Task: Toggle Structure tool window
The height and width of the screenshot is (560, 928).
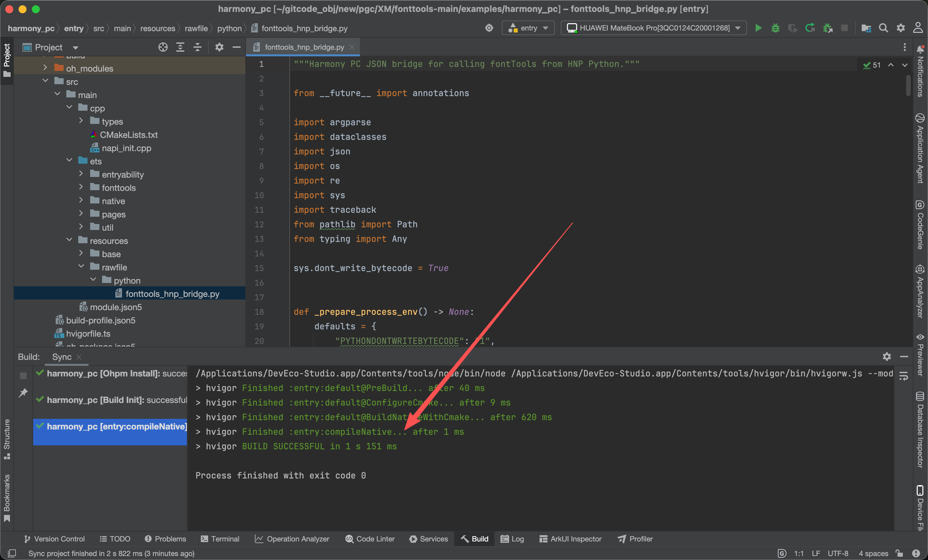Action: [7, 439]
